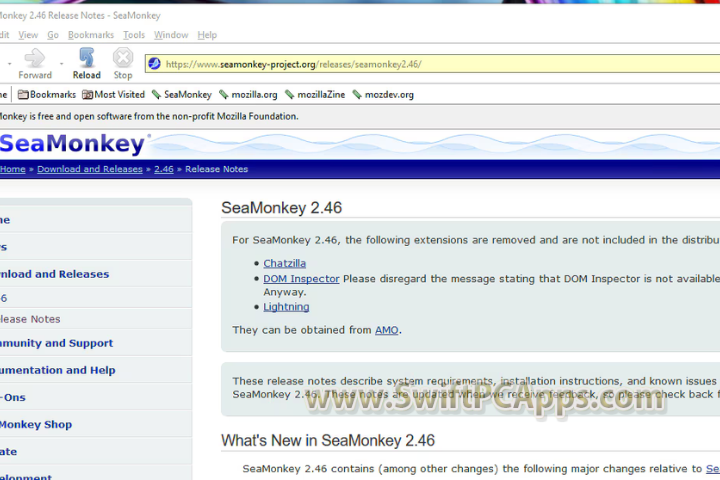Open SeaMonkey Shop in the sidebar
Viewport: 720px width, 480px height.
tap(36, 424)
